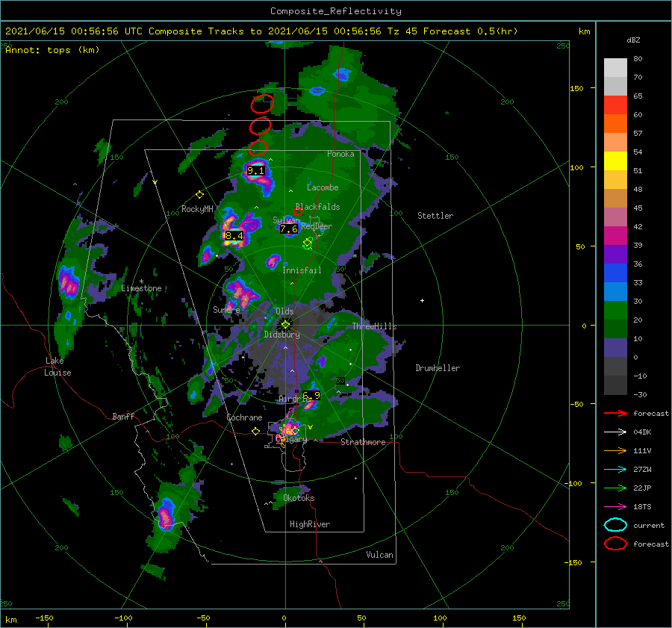This screenshot has width=672, height=628.
Task: Click the Lake Louise label
Action: (x=57, y=367)
